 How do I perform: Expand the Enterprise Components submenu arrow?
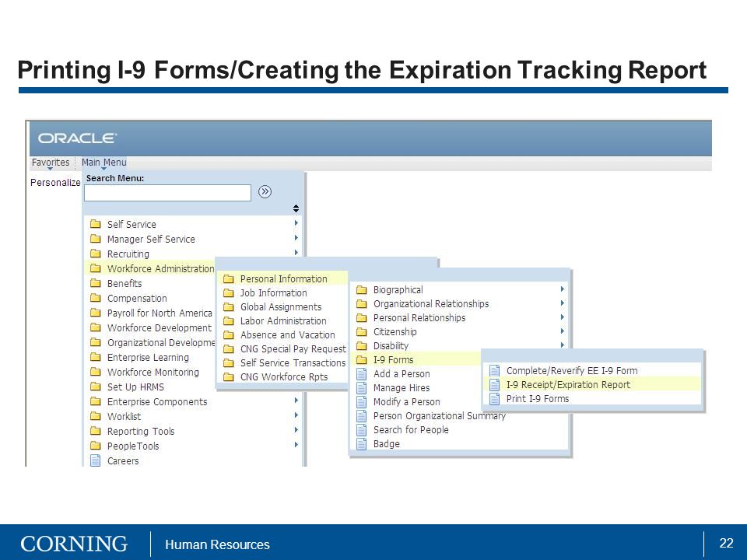296,401
